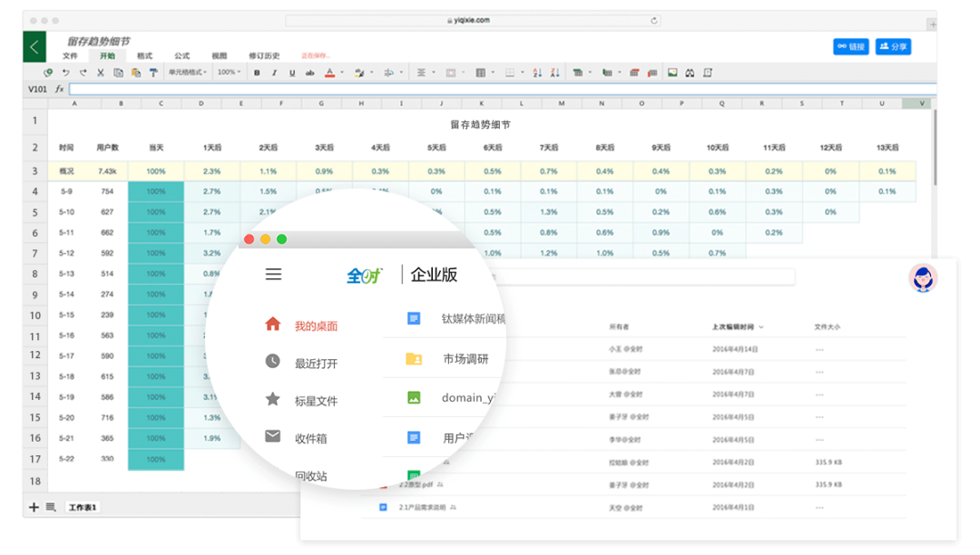Click the plus icon to add sheet

(x=34, y=508)
